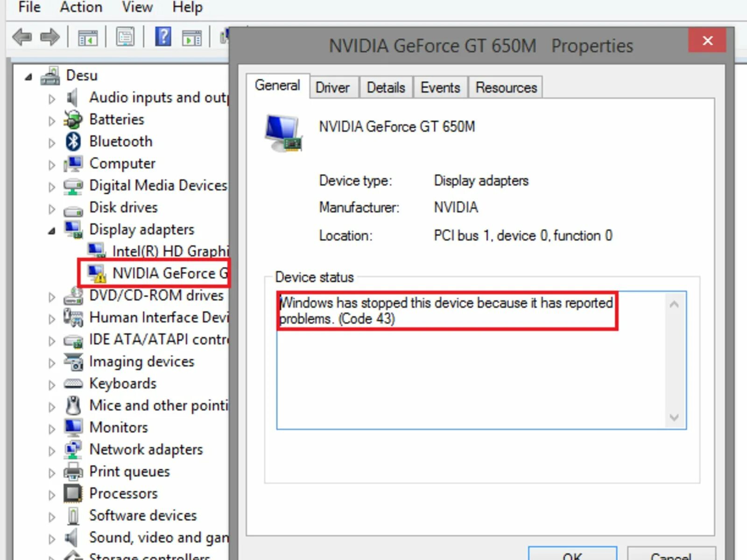Open the View menu
The width and height of the screenshot is (747, 560).
click(x=137, y=7)
